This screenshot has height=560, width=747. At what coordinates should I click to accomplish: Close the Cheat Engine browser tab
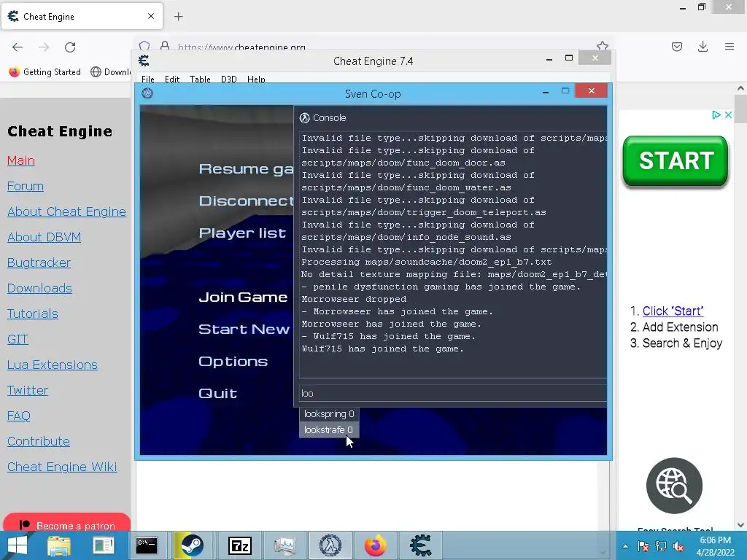tap(151, 16)
